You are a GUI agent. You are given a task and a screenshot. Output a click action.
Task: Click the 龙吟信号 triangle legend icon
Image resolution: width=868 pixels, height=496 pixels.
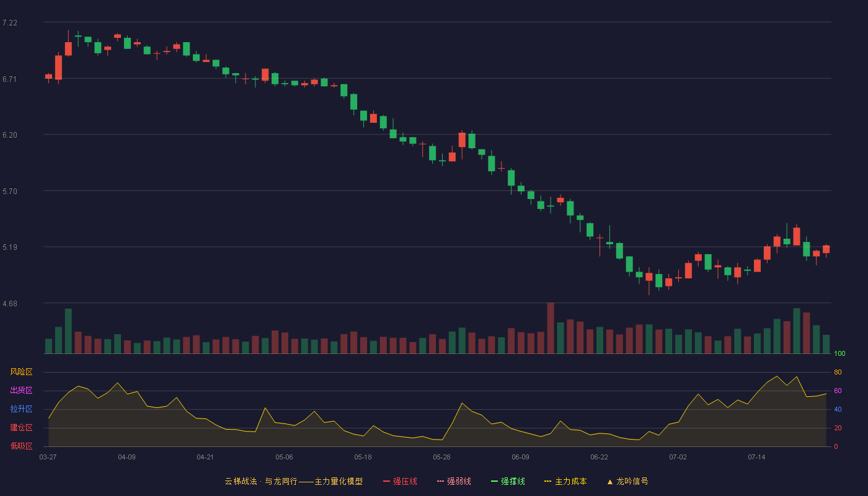coord(609,481)
